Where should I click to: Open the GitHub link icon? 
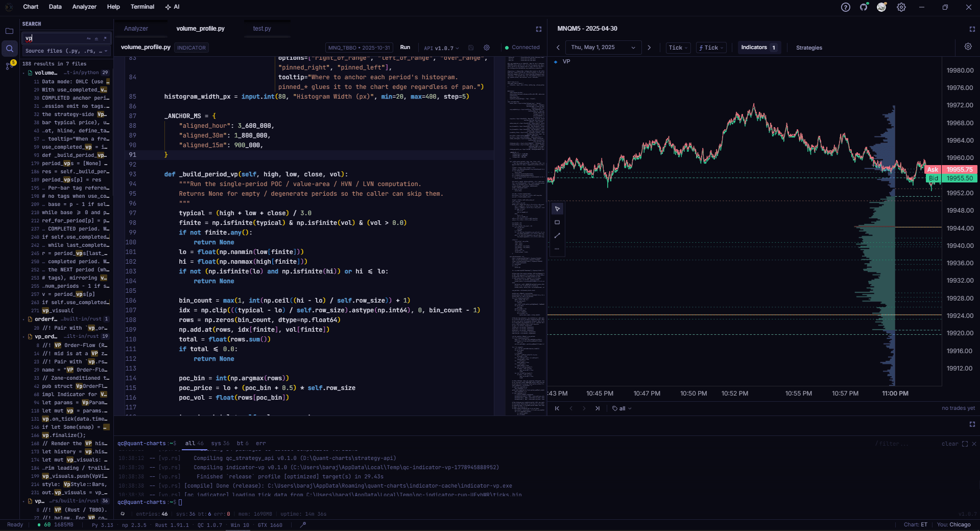click(x=864, y=7)
